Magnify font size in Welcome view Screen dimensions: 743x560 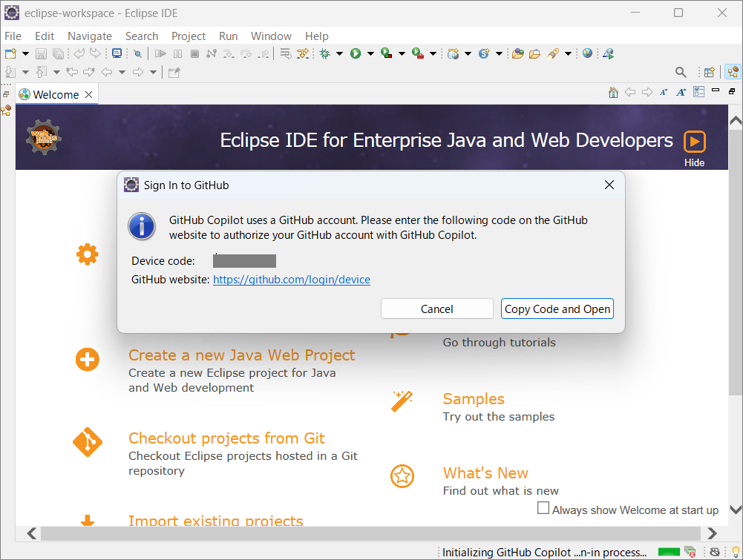coord(681,92)
